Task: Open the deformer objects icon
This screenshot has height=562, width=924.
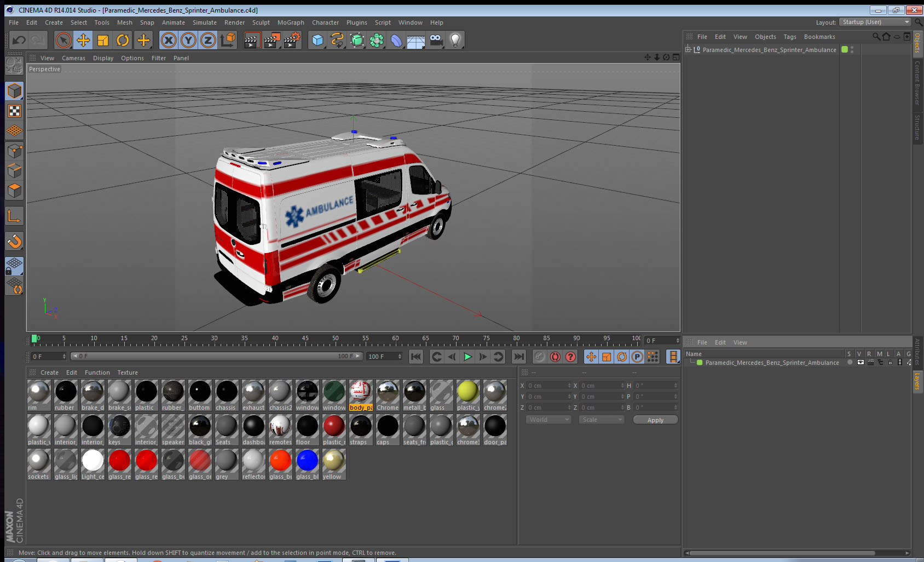Action: point(396,40)
